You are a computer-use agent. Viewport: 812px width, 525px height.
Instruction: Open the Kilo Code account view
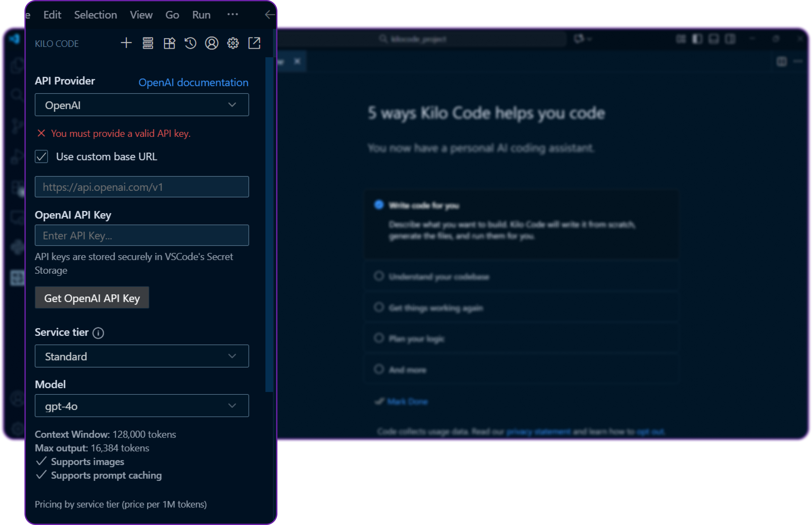coord(212,43)
